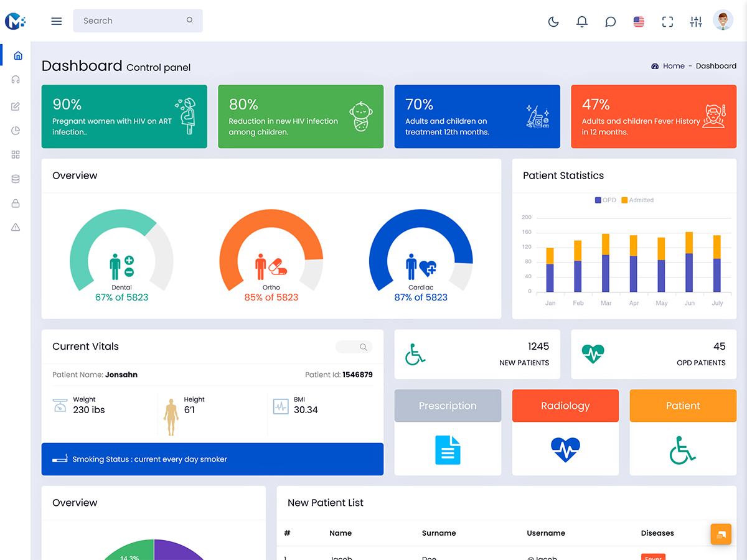747x560 pixels.
Task: Open the orange floating chat button
Action: click(x=721, y=534)
